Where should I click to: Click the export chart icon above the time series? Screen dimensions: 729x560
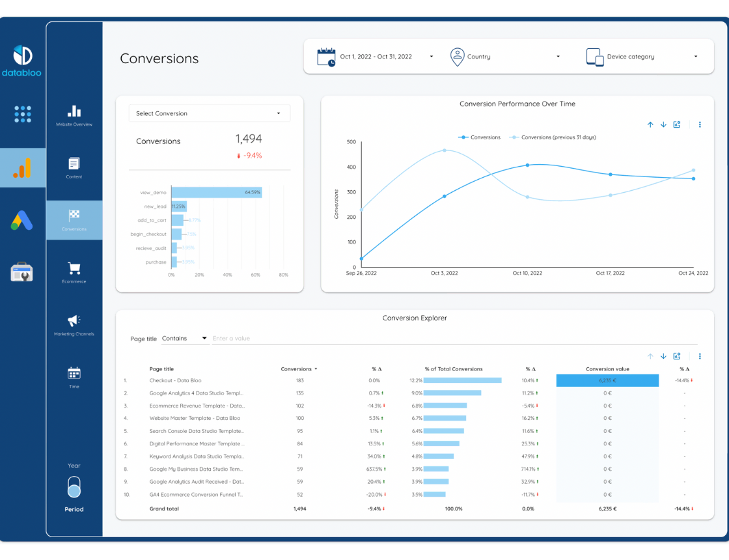(676, 124)
